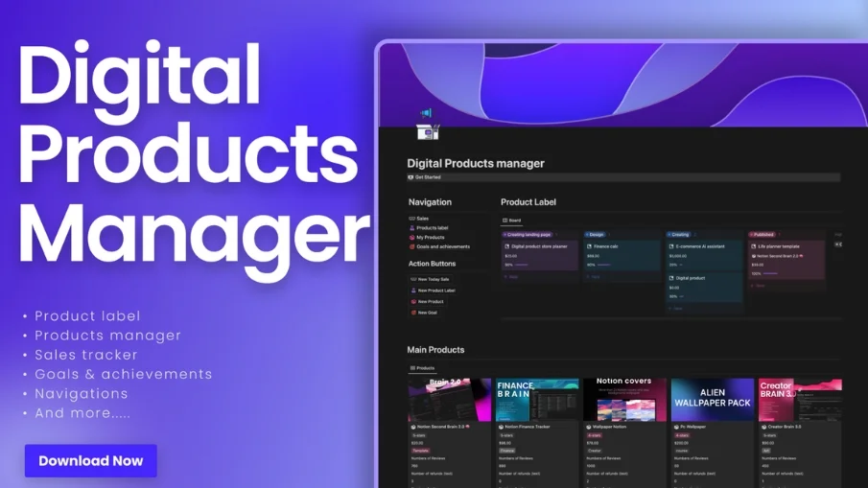
Task: Add new card under Design column
Action: pos(593,277)
